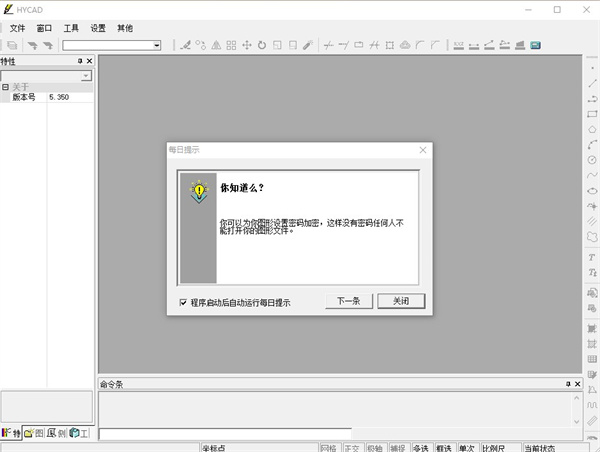Screen dimensions: 600x452
Task: Click 比例尺 scale in status bar
Action: pos(501,448)
